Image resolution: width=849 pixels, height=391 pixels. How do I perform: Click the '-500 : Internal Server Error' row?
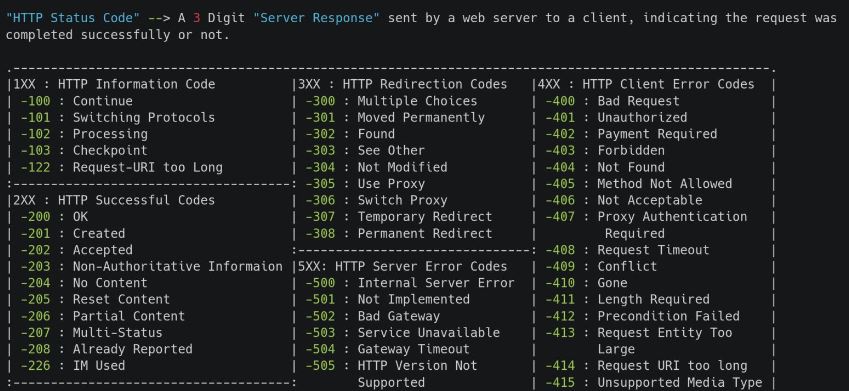tap(410, 283)
